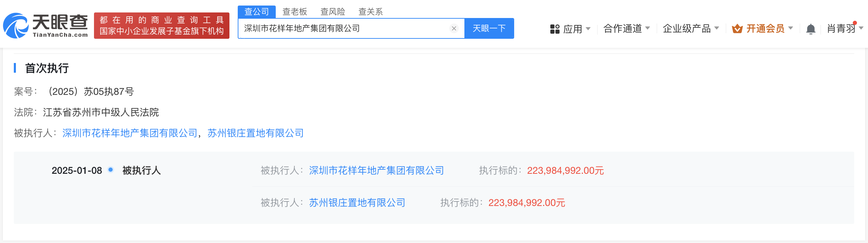Expand the 应用 dropdown arrow
The height and width of the screenshot is (243, 868).
point(588,29)
